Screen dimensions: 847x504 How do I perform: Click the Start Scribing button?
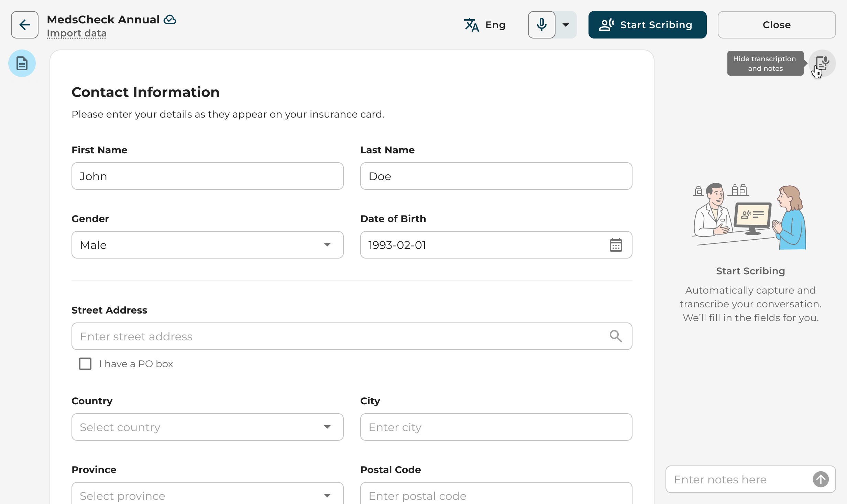coord(648,25)
